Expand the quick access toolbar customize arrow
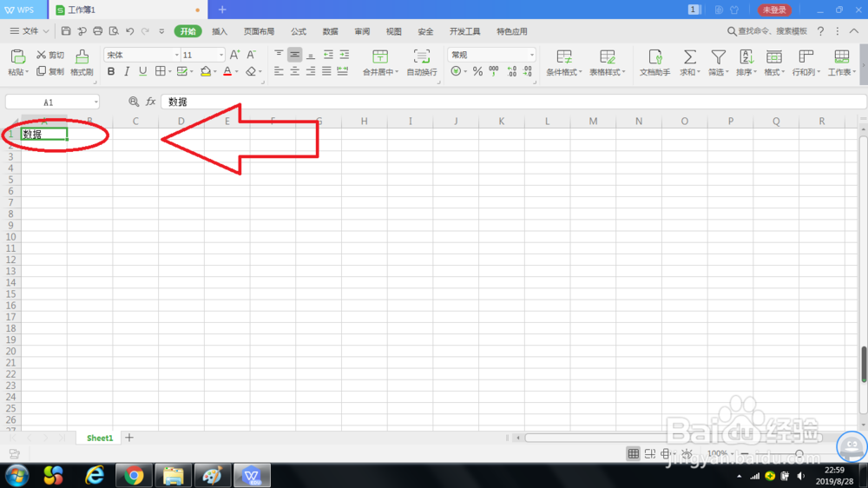The image size is (868, 488). tap(161, 31)
